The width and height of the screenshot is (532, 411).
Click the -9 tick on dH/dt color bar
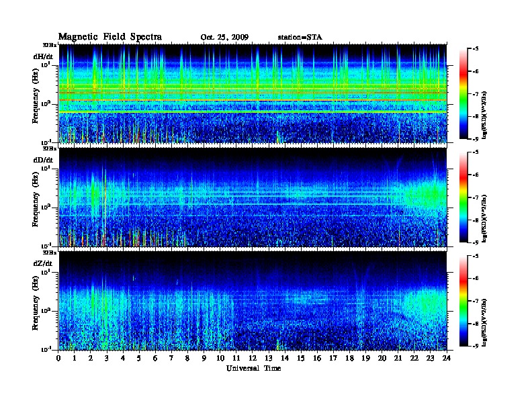(x=476, y=139)
